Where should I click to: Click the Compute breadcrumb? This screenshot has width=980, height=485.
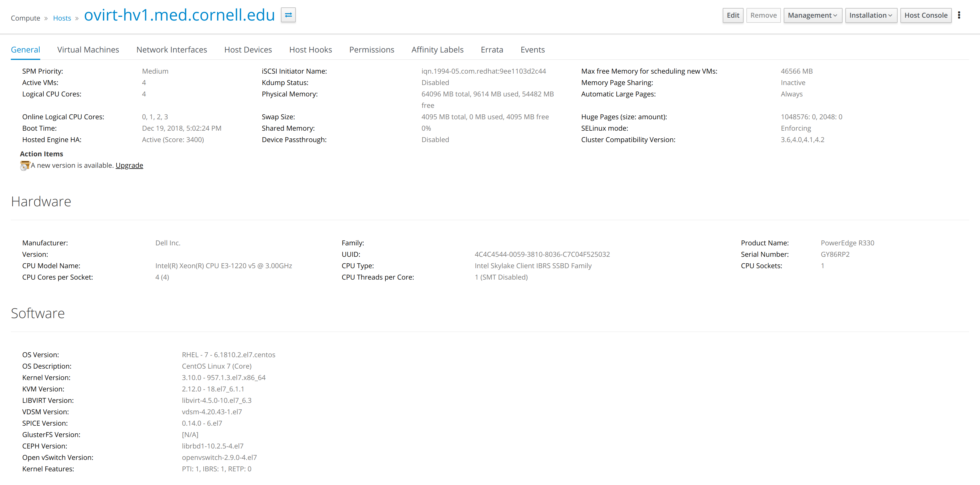tap(25, 18)
